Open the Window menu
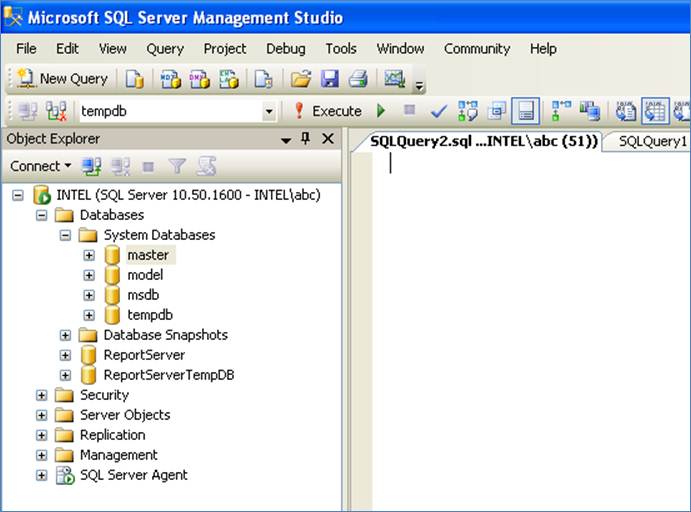The image size is (691, 512). coord(400,48)
